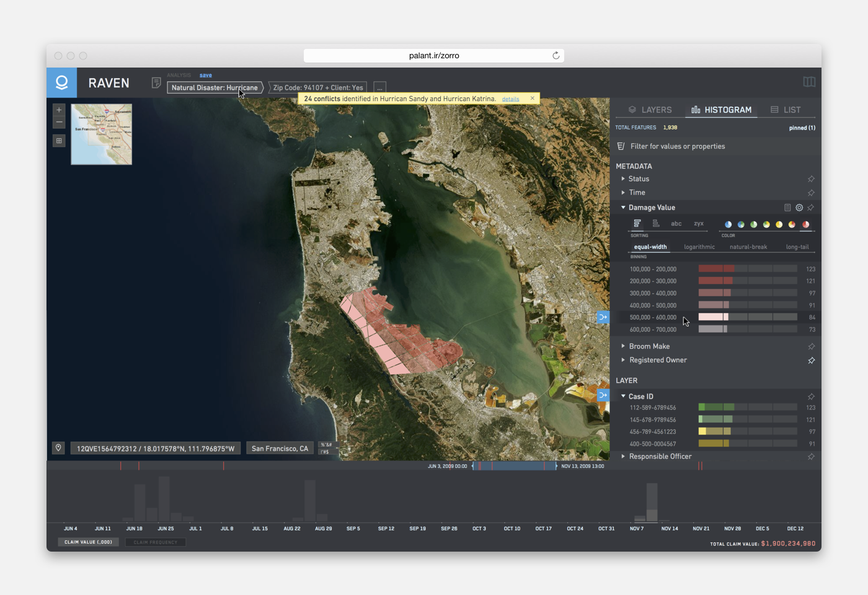Select the Histogram tab
The image size is (868, 595).
(x=721, y=110)
